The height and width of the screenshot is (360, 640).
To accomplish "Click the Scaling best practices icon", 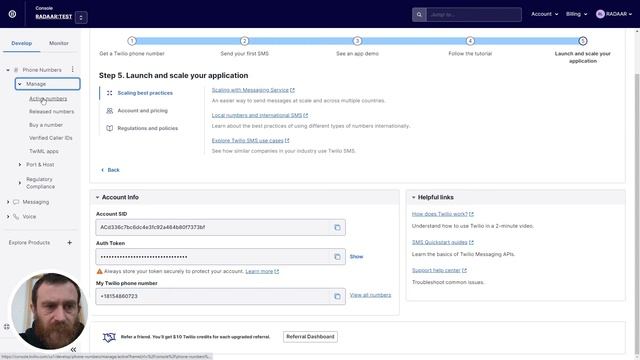I will point(109,93).
